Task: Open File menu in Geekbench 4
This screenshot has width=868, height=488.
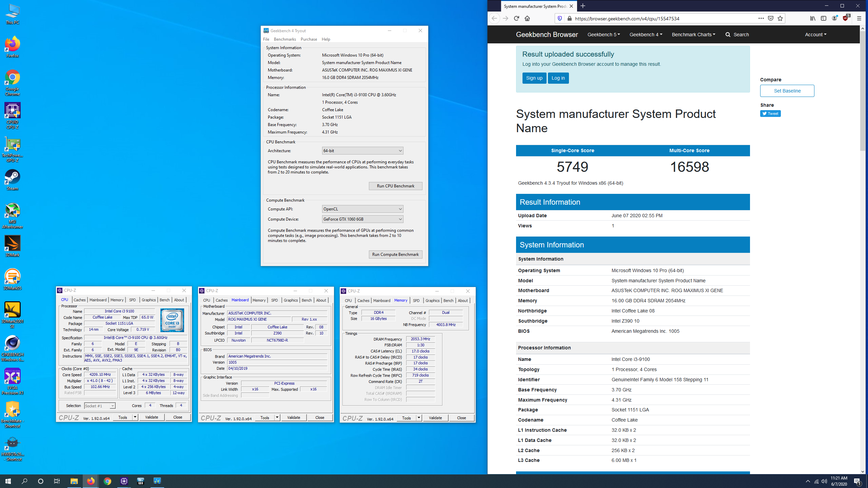Action: click(x=266, y=39)
